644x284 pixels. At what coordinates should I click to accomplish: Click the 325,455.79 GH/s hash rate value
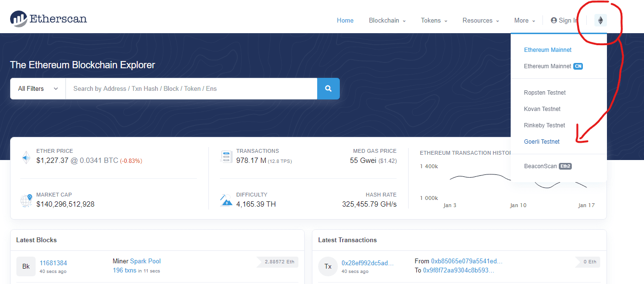(369, 204)
